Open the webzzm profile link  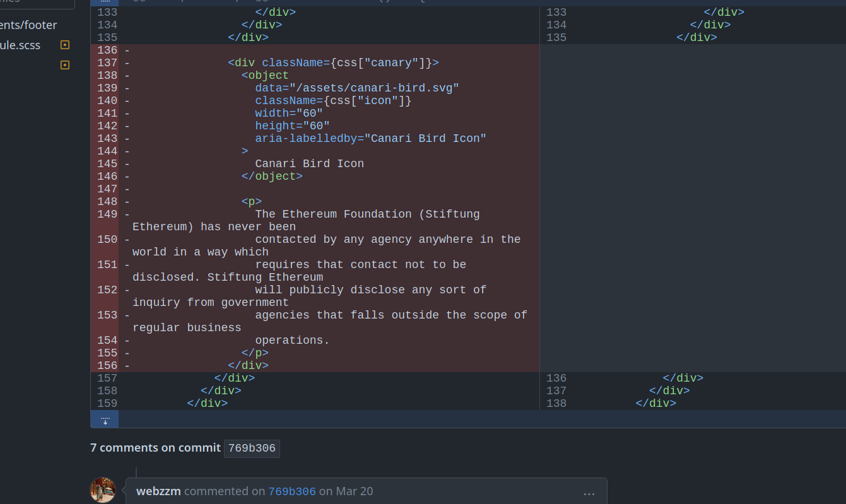tap(158, 491)
